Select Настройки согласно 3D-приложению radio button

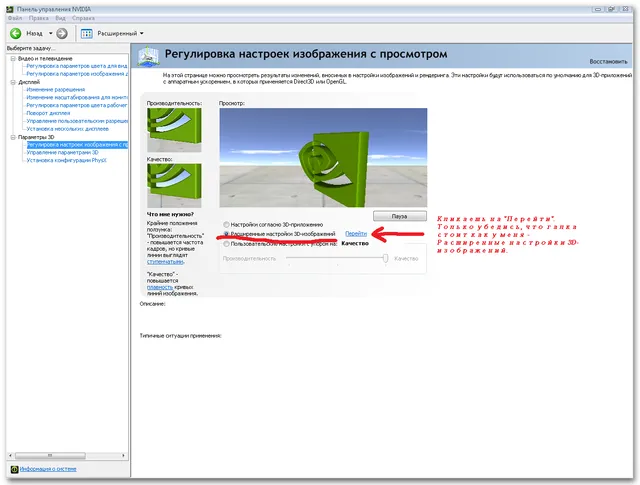pyautogui.click(x=227, y=225)
